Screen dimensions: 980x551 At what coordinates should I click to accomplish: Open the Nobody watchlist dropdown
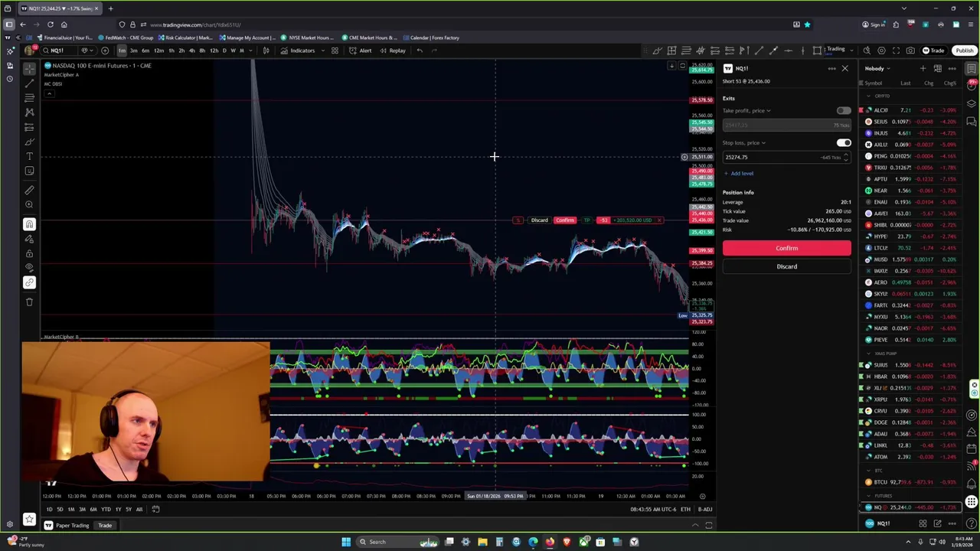click(x=877, y=69)
